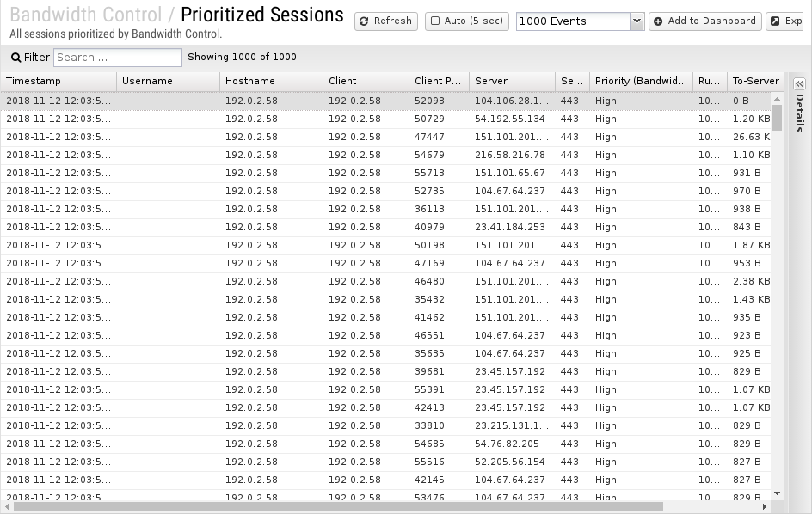Click the table scroll-down arrow
This screenshot has width=812, height=514.
pos(777,494)
